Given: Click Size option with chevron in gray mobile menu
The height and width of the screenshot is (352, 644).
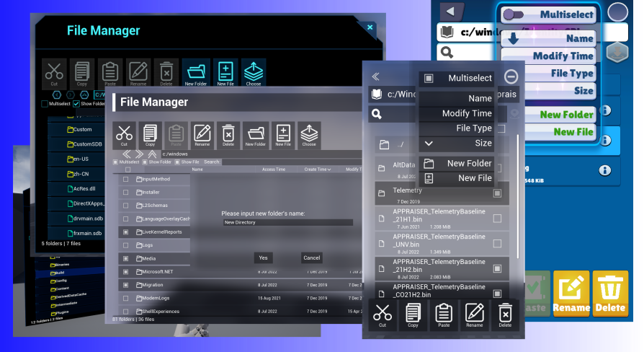Looking at the screenshot, I should pyautogui.click(x=456, y=143).
